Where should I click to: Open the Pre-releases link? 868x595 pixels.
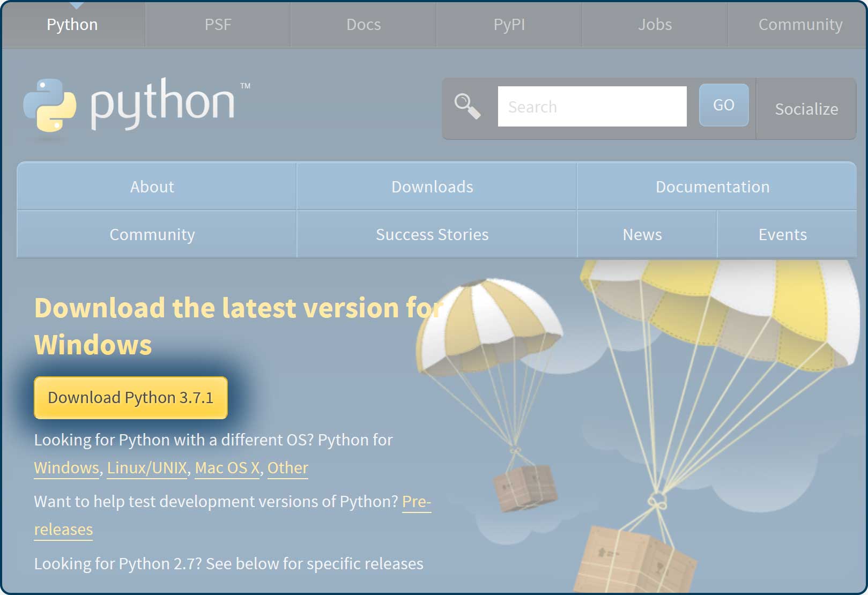[416, 502]
